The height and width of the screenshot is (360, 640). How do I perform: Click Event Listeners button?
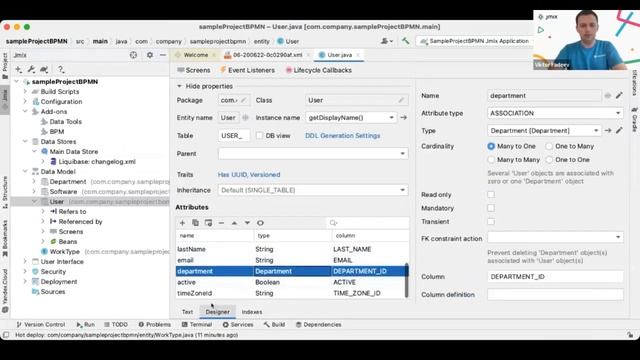click(247, 70)
